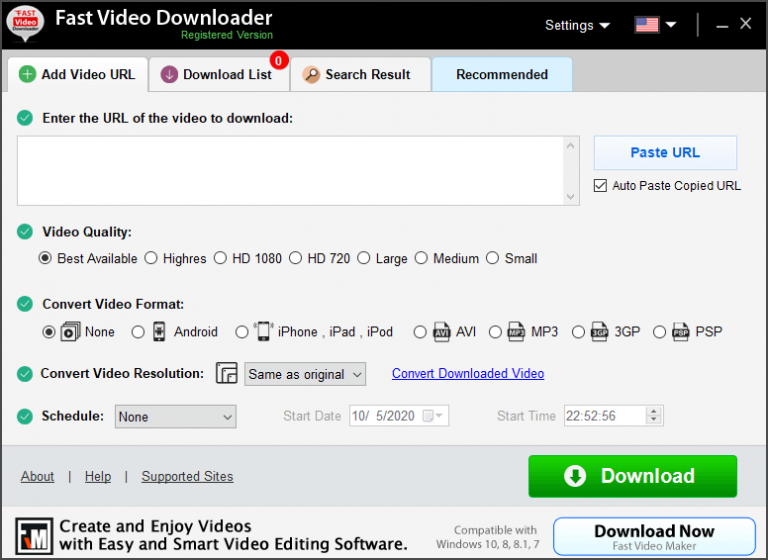Increase Start Time with up spinner arrow
The height and width of the screenshot is (560, 768).
654,412
